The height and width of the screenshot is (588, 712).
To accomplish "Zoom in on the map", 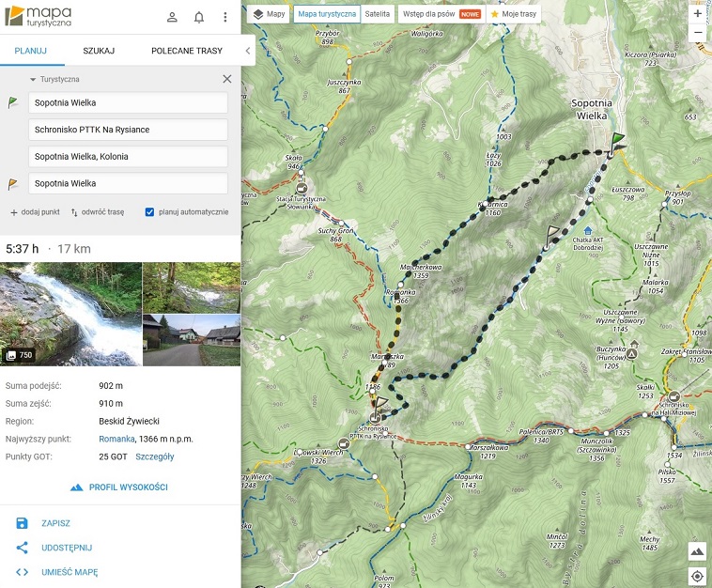I will [697, 14].
